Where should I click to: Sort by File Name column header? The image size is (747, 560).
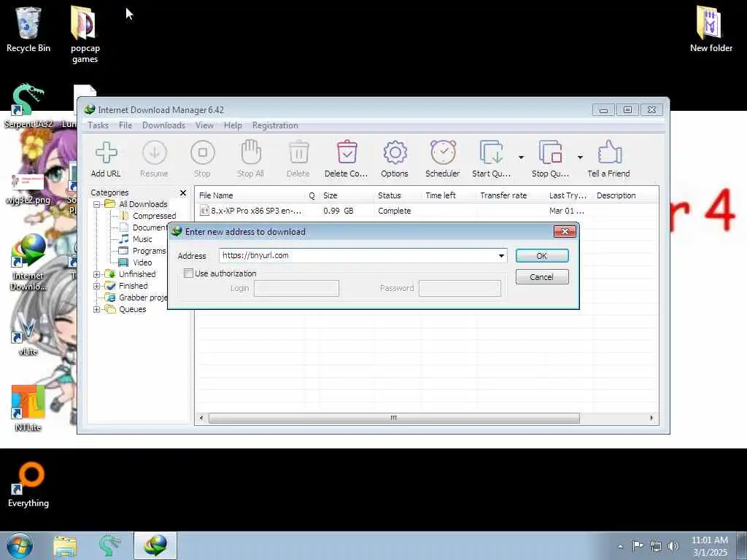[x=251, y=195]
